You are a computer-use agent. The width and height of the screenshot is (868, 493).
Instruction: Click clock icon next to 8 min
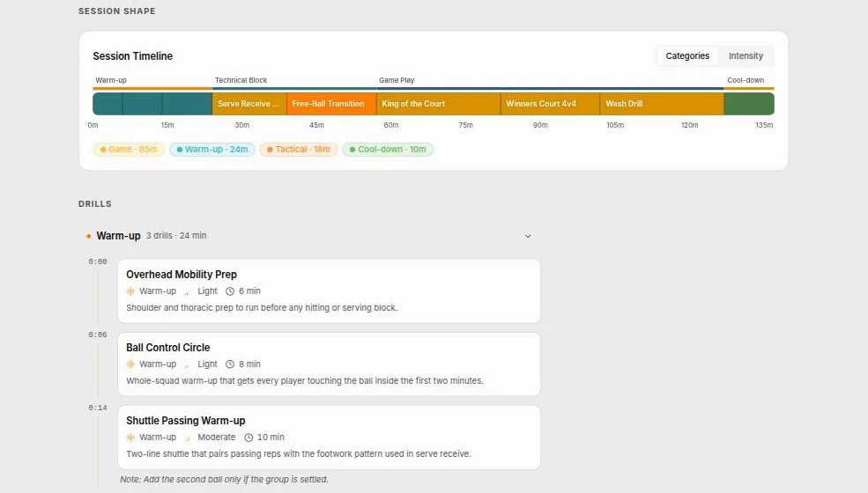tap(230, 364)
